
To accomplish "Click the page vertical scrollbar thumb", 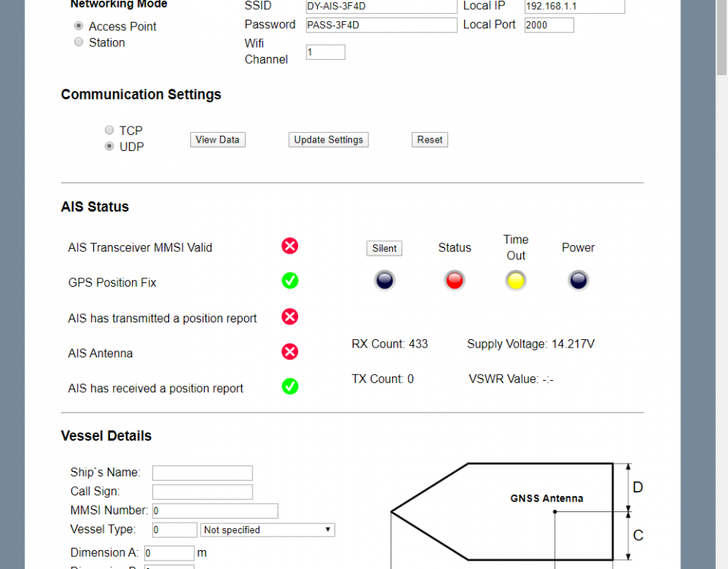I will 721,37.
